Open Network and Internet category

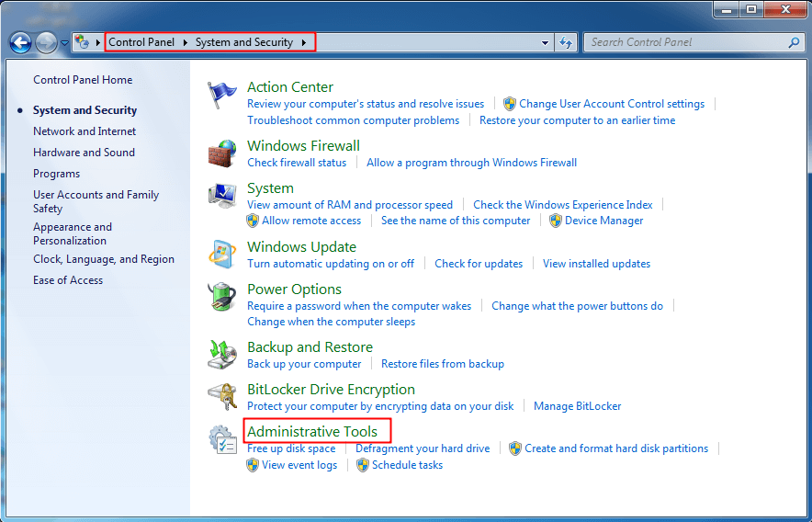tap(85, 131)
